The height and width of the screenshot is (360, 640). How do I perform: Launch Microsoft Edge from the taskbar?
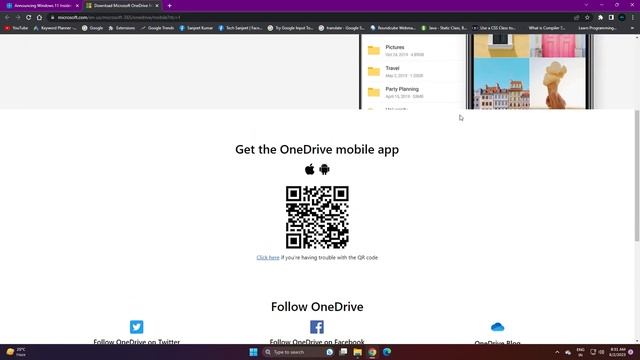point(387,352)
